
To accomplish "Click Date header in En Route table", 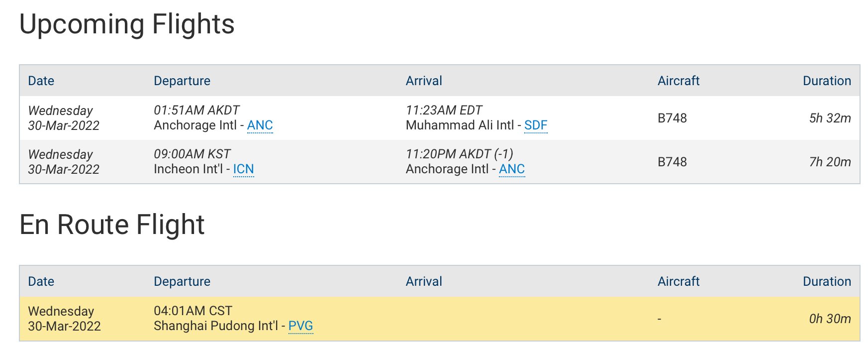I will click(x=41, y=282).
